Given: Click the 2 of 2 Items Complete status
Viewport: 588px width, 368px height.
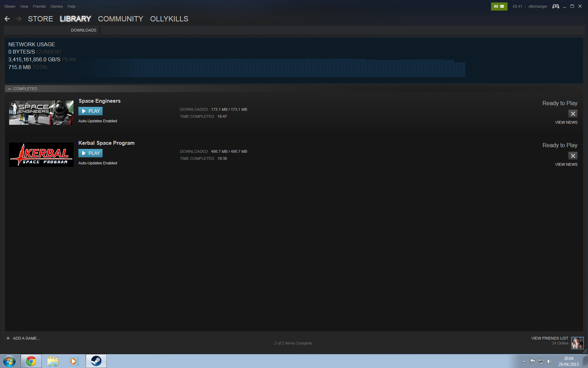Looking at the screenshot, I should point(293,343).
